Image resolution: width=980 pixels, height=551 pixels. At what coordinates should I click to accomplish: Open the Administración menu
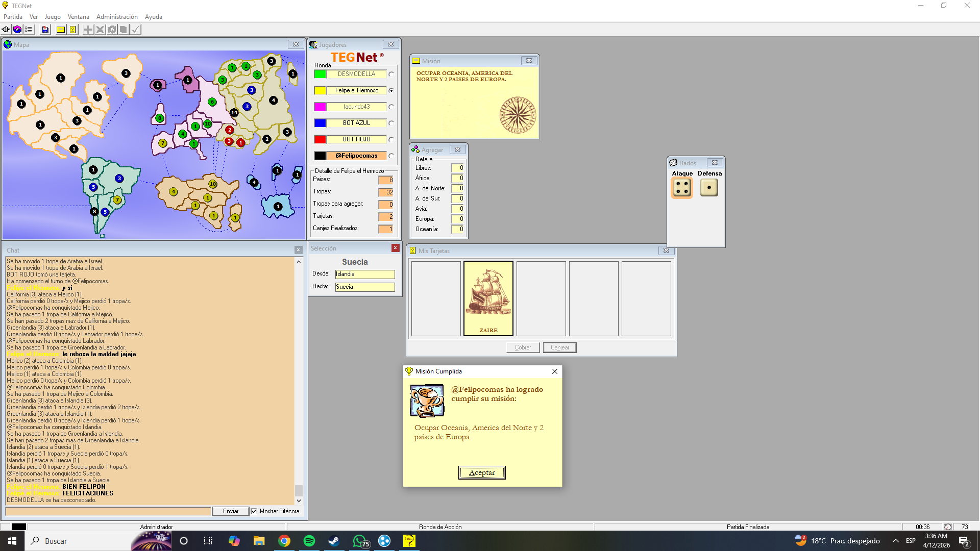[117, 17]
